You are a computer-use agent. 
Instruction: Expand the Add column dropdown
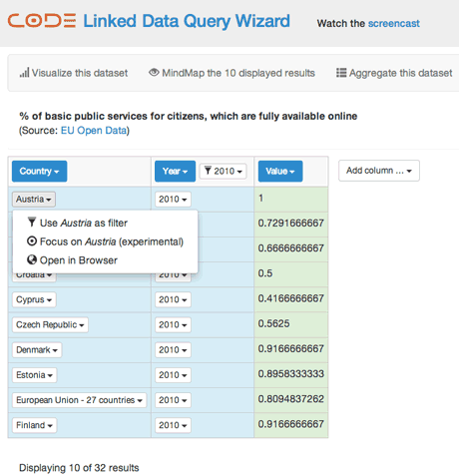(x=379, y=171)
